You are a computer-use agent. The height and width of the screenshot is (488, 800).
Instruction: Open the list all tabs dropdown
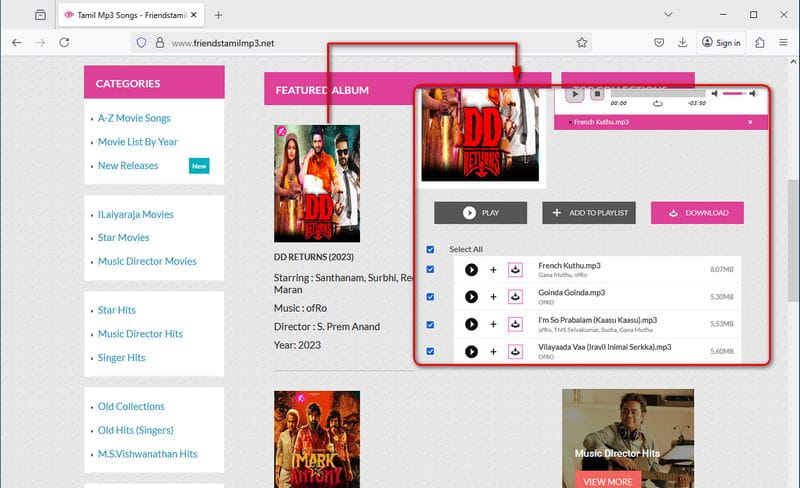point(668,15)
